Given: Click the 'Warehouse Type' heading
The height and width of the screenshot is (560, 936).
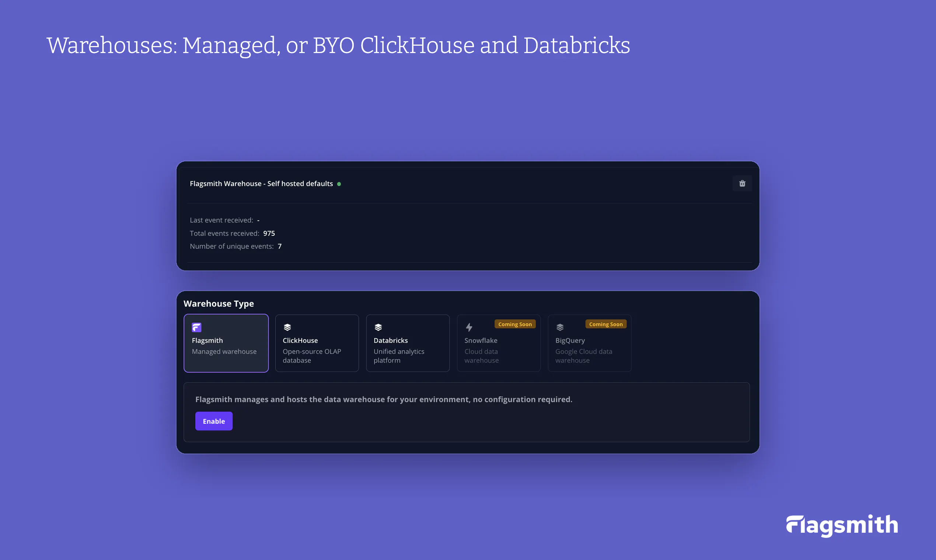Looking at the screenshot, I should [x=219, y=304].
